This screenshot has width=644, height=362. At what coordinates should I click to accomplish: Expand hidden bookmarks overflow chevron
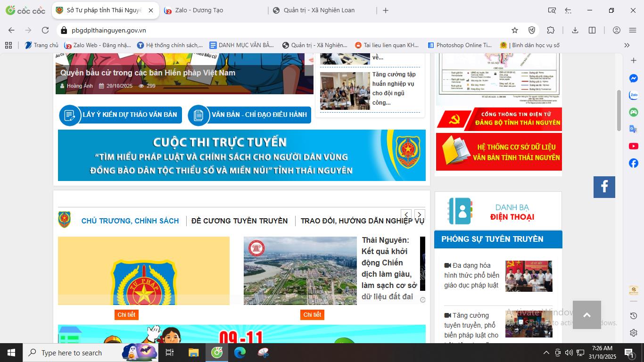(x=627, y=45)
